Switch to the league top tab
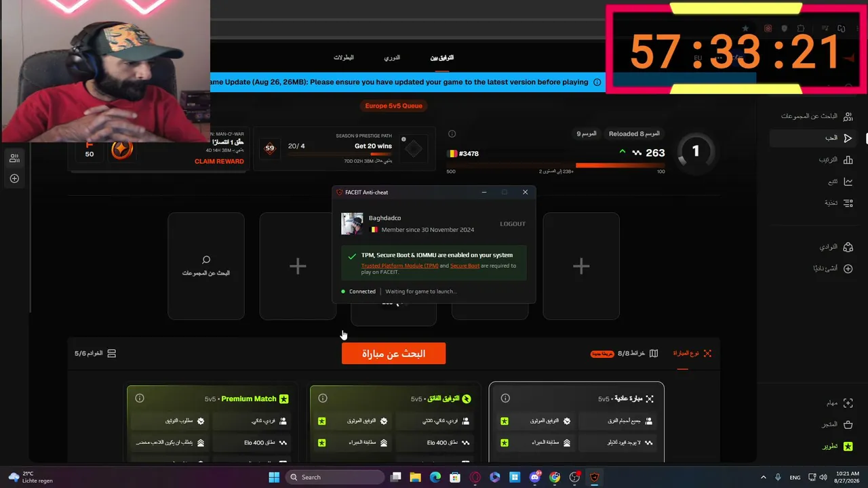The image size is (868, 488). click(x=392, y=58)
